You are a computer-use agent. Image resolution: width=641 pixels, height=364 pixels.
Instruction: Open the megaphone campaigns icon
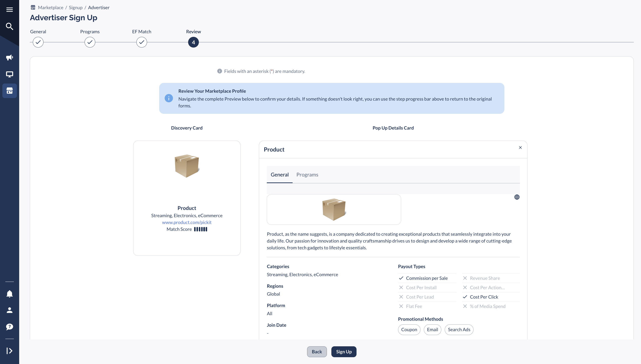10,58
